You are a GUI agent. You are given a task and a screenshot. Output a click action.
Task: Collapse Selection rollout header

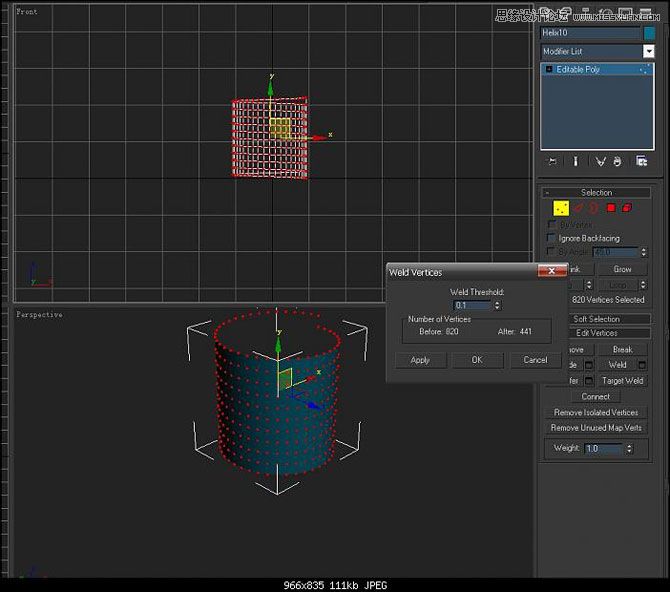click(597, 192)
